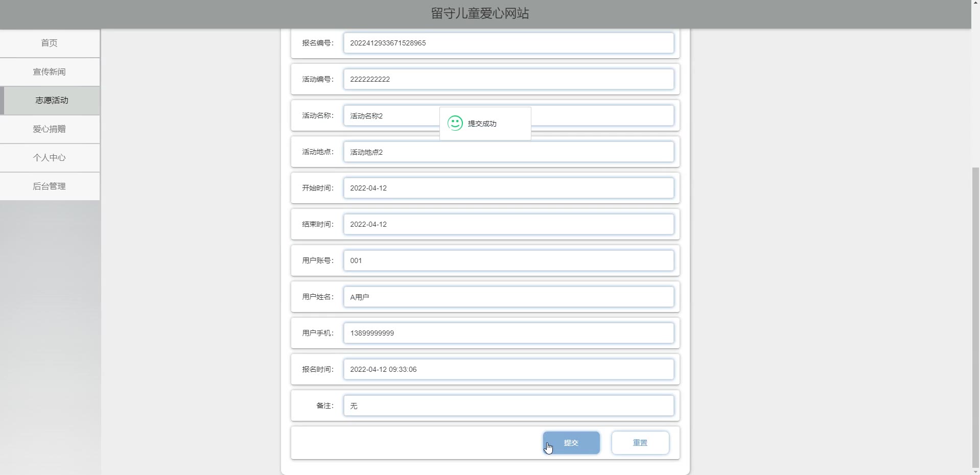Select the 志愿活动 sidebar item

pos(50,100)
